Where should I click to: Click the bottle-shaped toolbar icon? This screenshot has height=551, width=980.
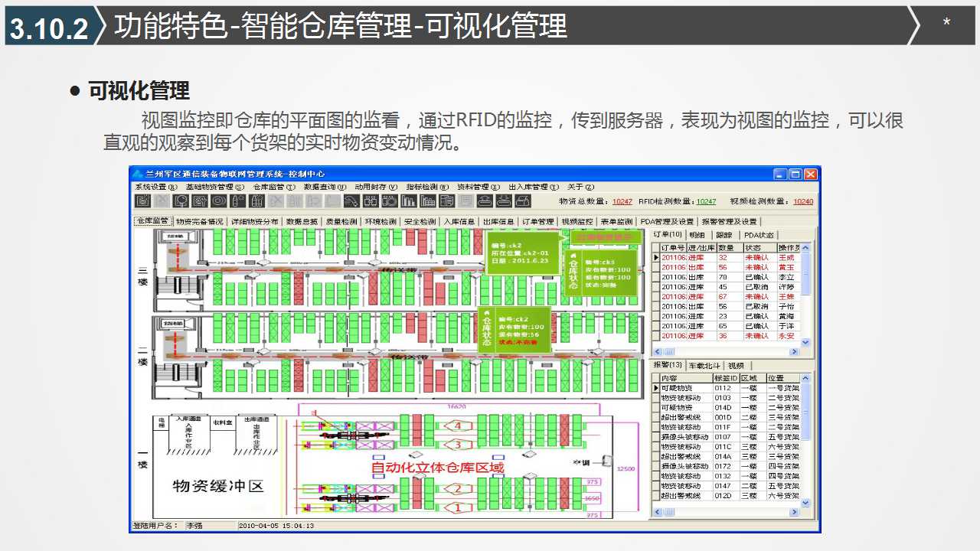click(238, 201)
